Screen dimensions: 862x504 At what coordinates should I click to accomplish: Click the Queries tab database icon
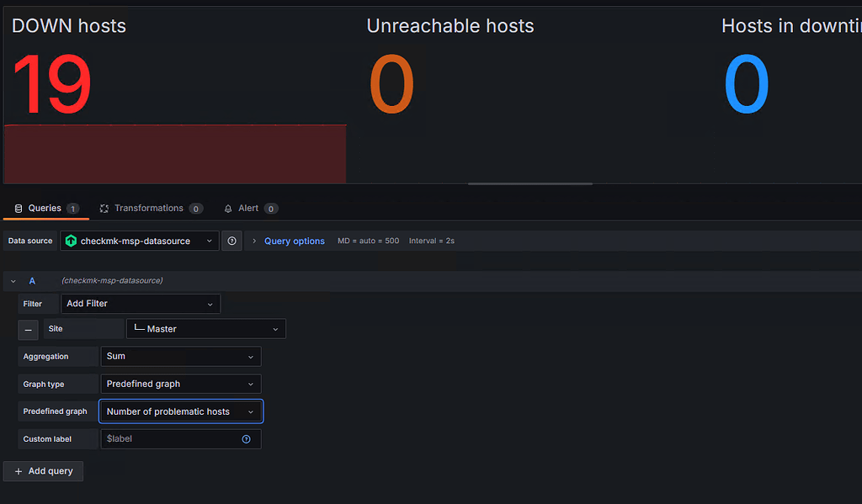tap(17, 208)
